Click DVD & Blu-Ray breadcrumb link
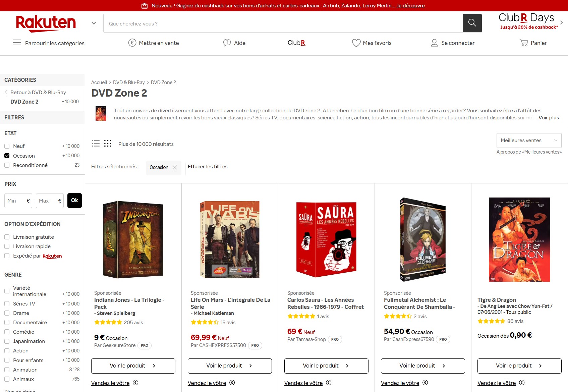568x392 pixels. tap(129, 82)
